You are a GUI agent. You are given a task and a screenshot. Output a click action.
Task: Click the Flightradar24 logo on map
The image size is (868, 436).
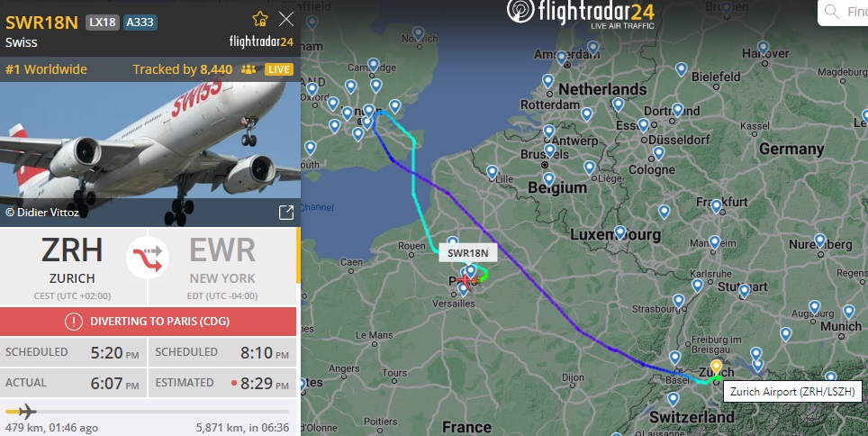pyautogui.click(x=581, y=14)
